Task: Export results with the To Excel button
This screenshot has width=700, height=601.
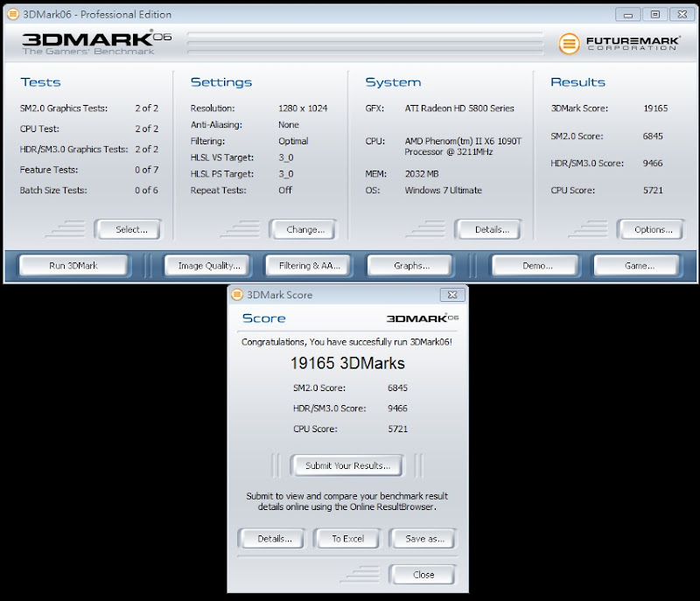Action: [x=348, y=539]
